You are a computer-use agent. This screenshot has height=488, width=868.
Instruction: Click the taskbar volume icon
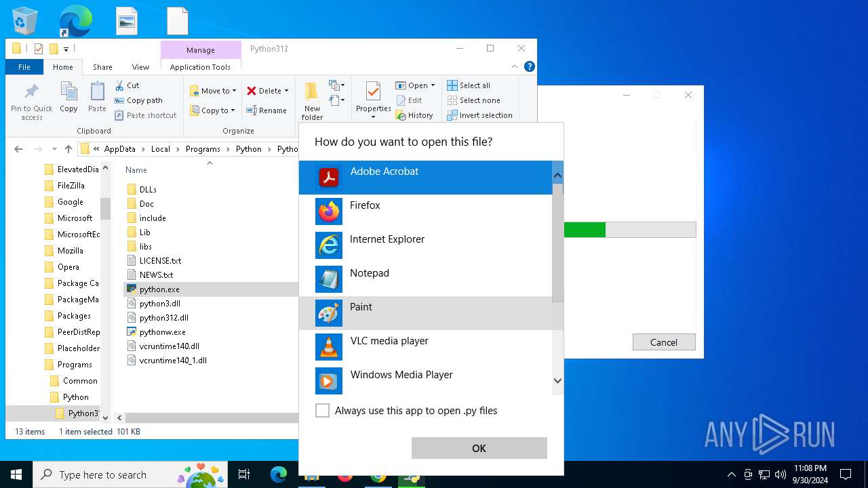[781, 474]
